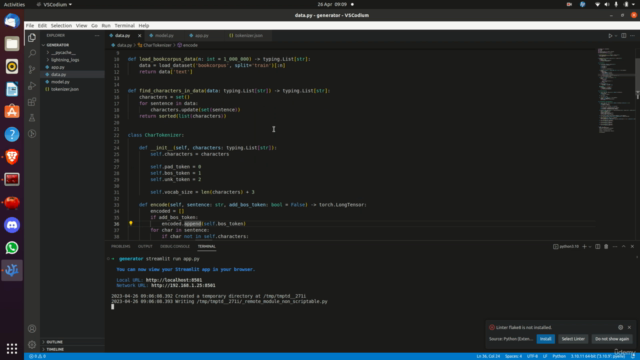Image resolution: width=640 pixels, height=360 pixels.
Task: Open the Testing flask view
Action: click(x=32, y=118)
